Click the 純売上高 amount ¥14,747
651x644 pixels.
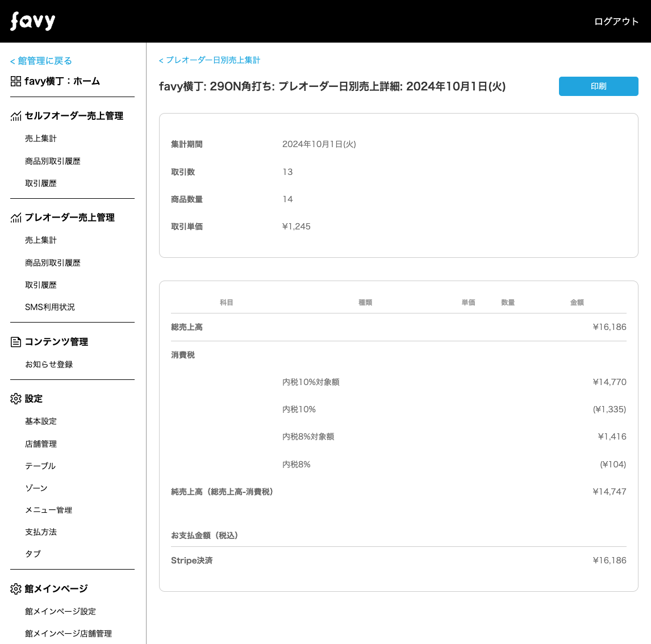[x=609, y=492]
